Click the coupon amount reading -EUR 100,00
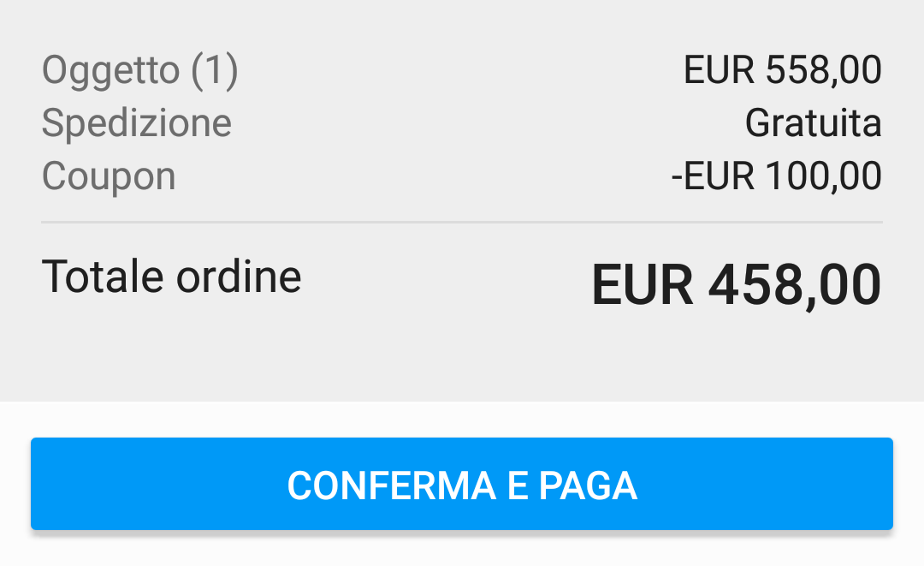 [x=776, y=176]
